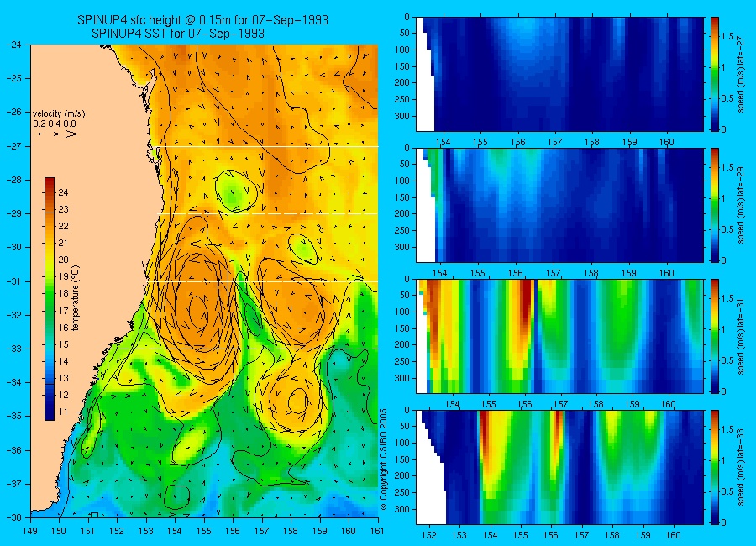This screenshot has height=546, width=756.
Task: Click the "1.5" tick on the lat=-27 speed scale
Action: tap(728, 36)
